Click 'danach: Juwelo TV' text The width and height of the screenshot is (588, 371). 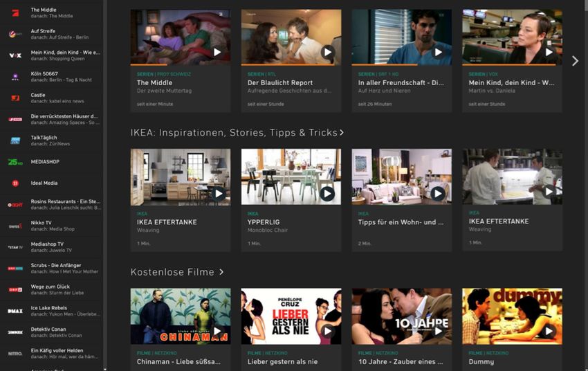click(x=51, y=250)
